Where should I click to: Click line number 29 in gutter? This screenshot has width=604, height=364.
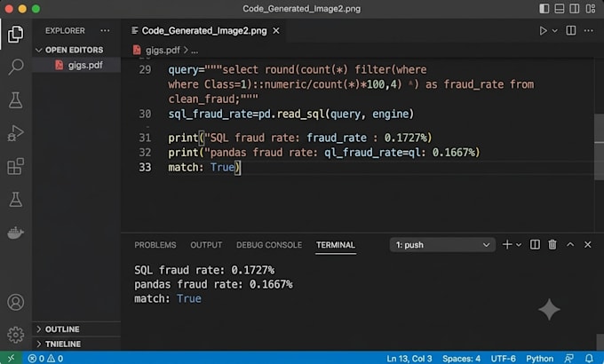[145, 70]
